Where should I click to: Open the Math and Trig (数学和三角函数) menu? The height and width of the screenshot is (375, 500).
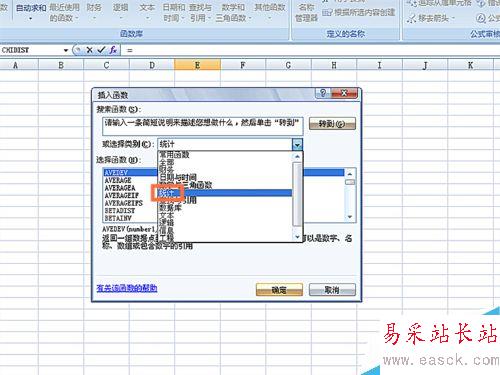click(233, 12)
